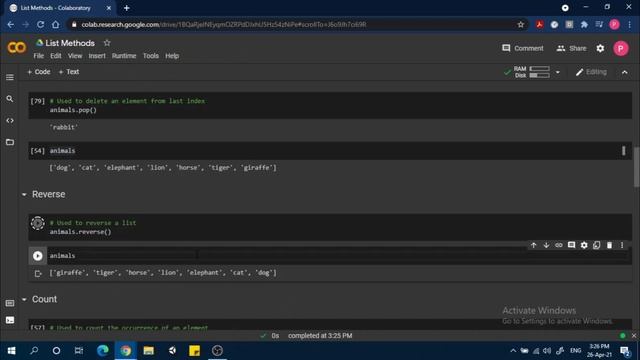
Task: Open the RAM Disk connection dropdown
Action: [558, 72]
